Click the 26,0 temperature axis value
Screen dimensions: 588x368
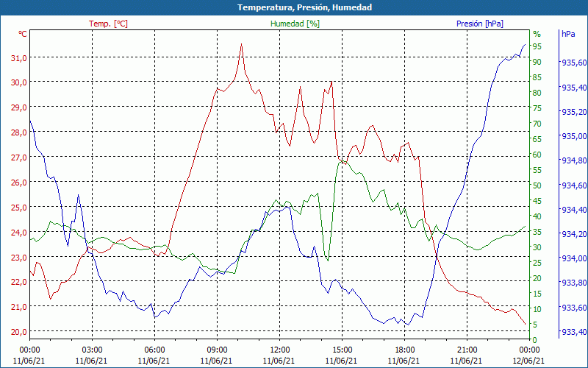pos(19,183)
